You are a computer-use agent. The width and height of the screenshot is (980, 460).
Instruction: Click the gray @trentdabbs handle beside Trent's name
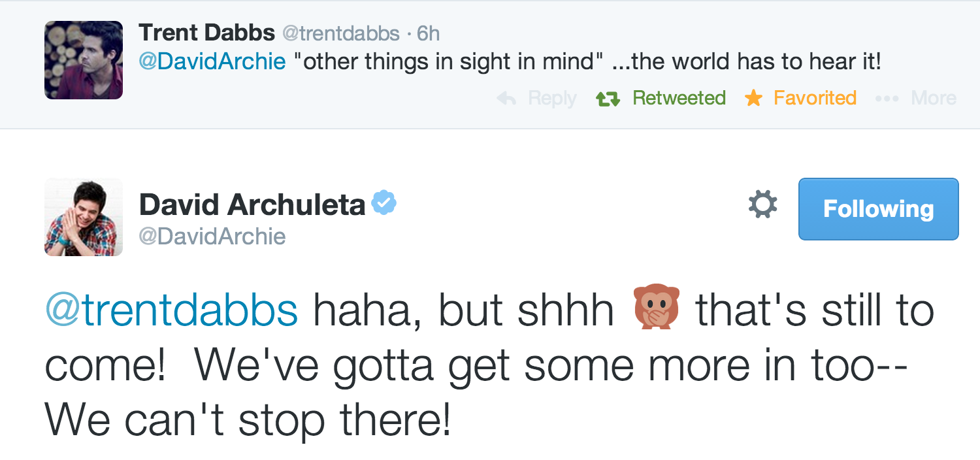340,33
